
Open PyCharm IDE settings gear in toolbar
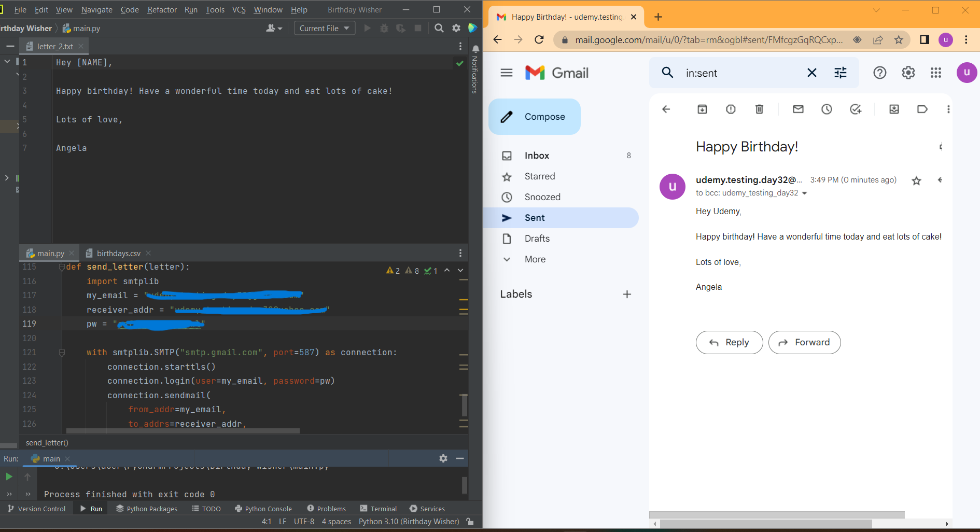[x=456, y=28]
